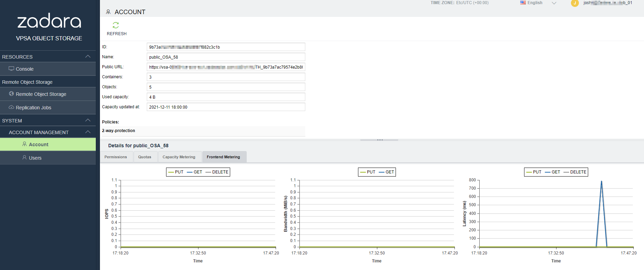Collapse the ACCOUNT MANAGEMENT chevron
Screen dimensions: 644x270
(x=88, y=132)
